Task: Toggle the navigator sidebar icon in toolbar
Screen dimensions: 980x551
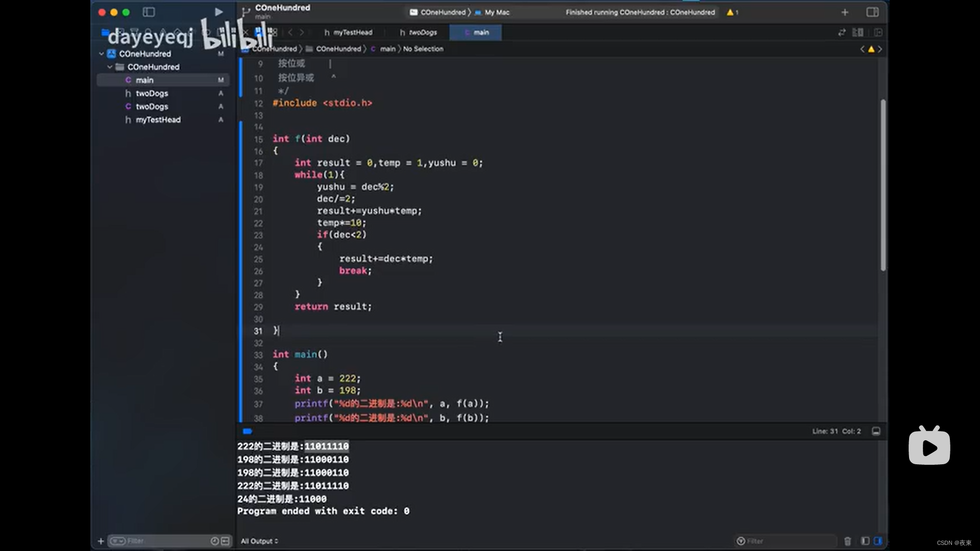Action: (149, 12)
